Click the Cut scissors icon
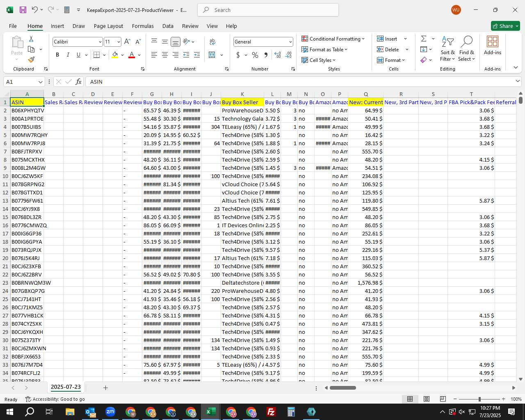The image size is (525, 420). tap(31, 39)
